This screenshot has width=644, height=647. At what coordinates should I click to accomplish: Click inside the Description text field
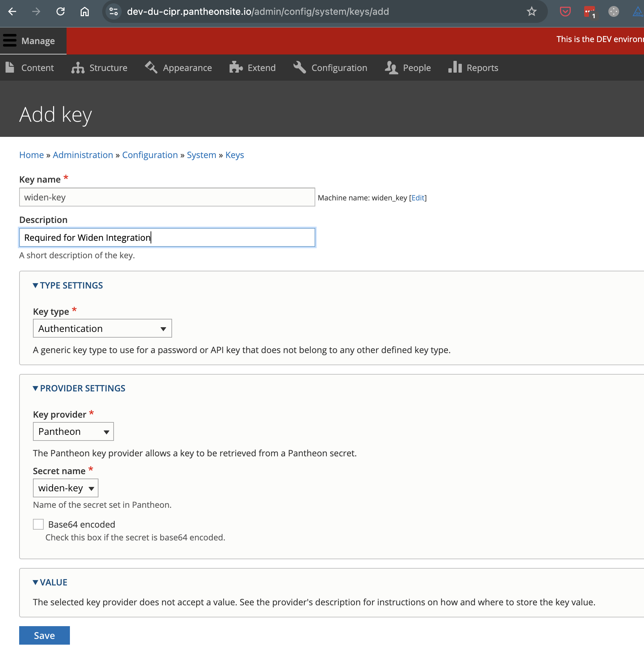pos(167,237)
